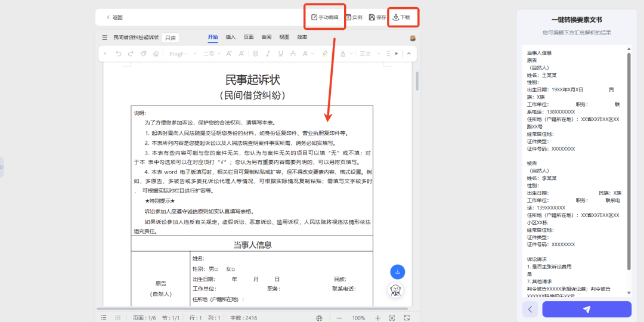Image resolution: width=644 pixels, height=322 pixels.
Task: Toggle strikethrough formatting
Action: point(293,54)
